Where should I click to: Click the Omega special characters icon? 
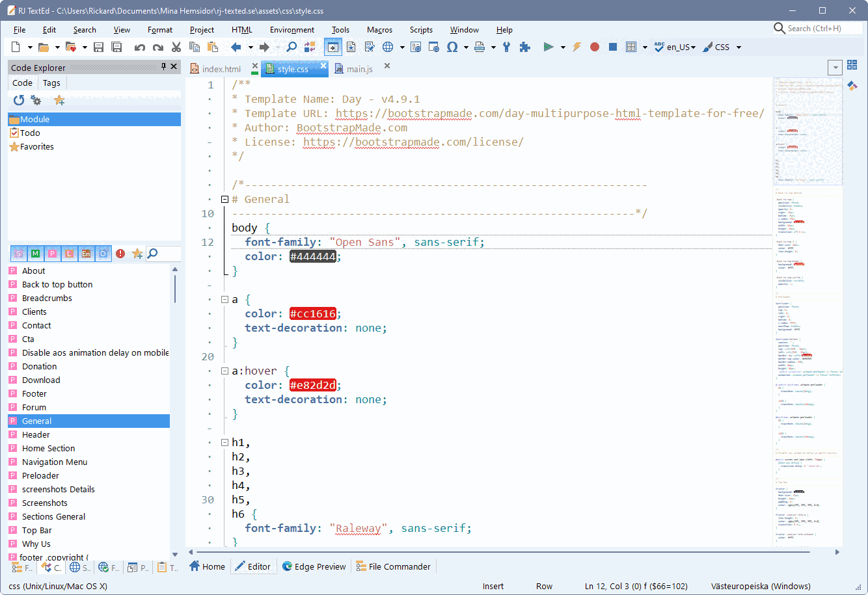click(x=452, y=47)
